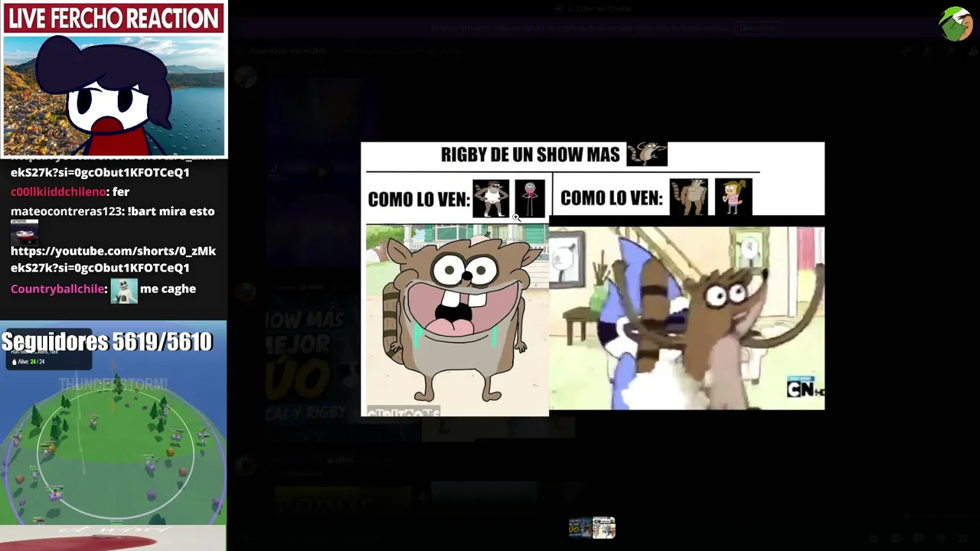Open the small image preview under mateocontreras123's message

click(x=24, y=232)
